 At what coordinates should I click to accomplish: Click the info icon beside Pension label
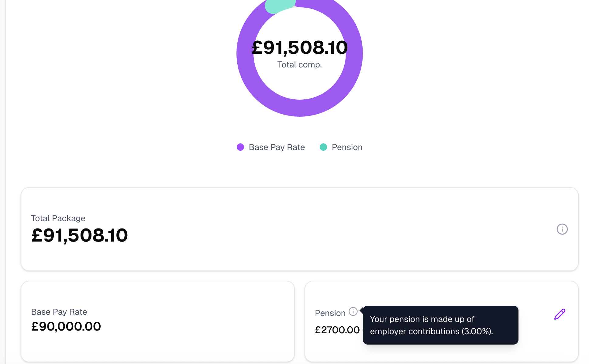point(353,311)
